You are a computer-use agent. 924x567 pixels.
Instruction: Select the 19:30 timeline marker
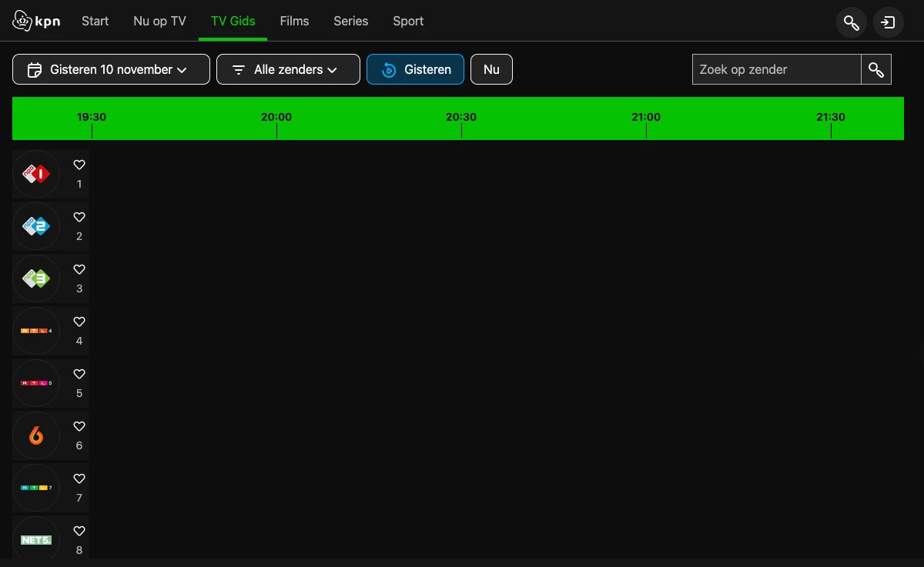[92, 117]
